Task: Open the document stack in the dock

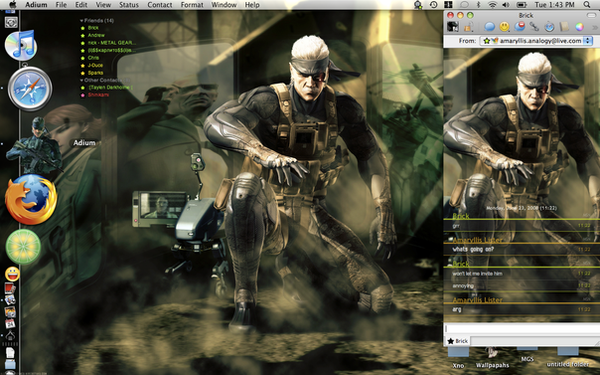Action: click(x=10, y=352)
